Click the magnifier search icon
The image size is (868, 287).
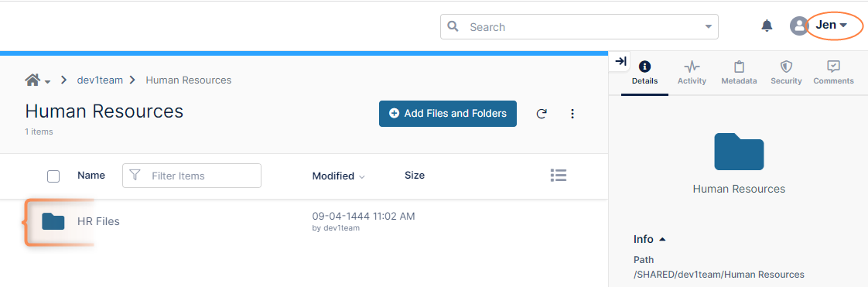point(453,26)
